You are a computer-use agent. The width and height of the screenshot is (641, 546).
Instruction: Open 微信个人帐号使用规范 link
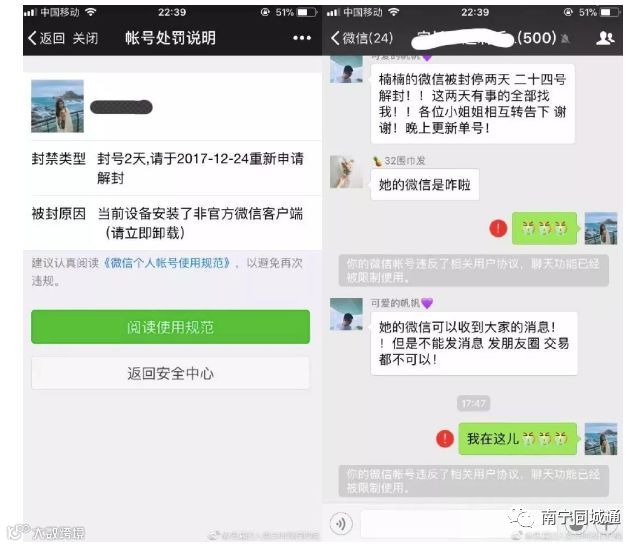[x=167, y=263]
